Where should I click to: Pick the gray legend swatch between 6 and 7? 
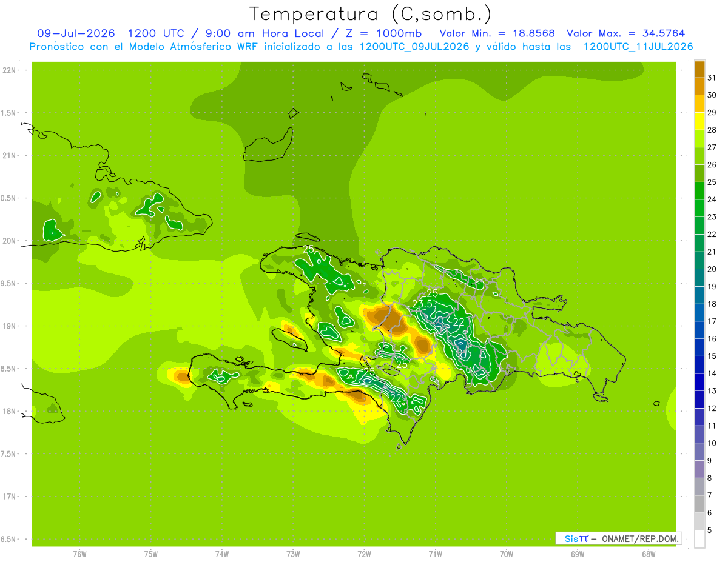tap(699, 504)
